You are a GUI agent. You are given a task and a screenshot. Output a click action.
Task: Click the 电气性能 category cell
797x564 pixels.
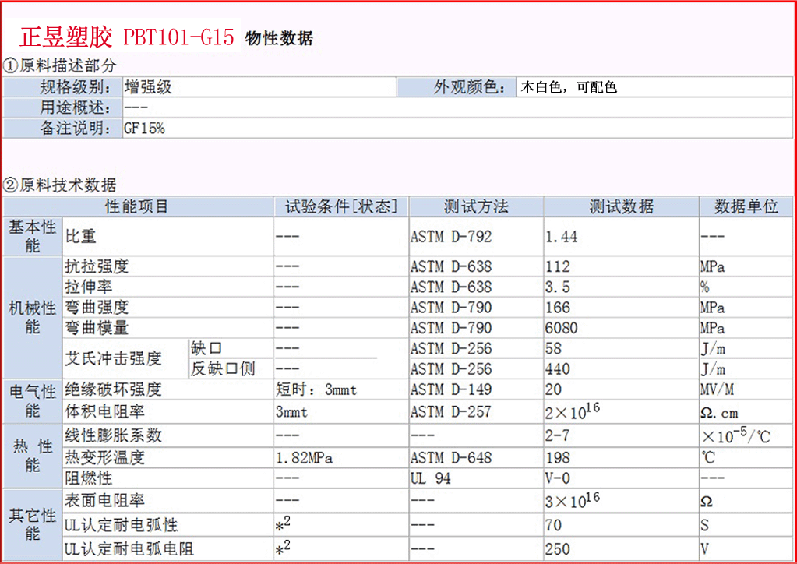coord(32,400)
